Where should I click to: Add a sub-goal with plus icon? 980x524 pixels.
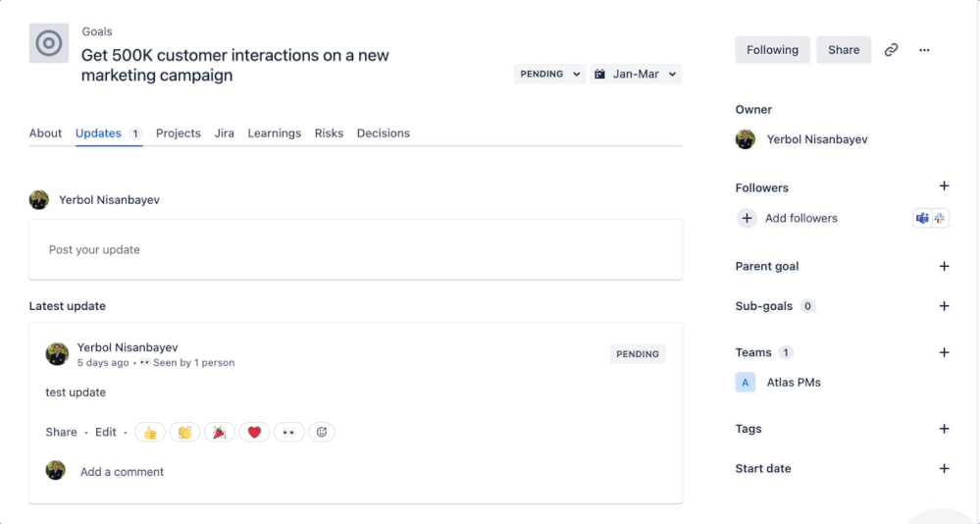944,306
